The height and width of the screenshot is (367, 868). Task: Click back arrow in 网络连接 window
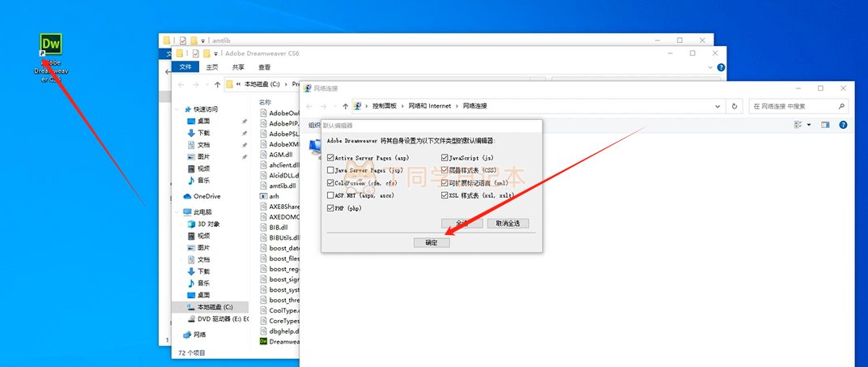click(x=308, y=106)
